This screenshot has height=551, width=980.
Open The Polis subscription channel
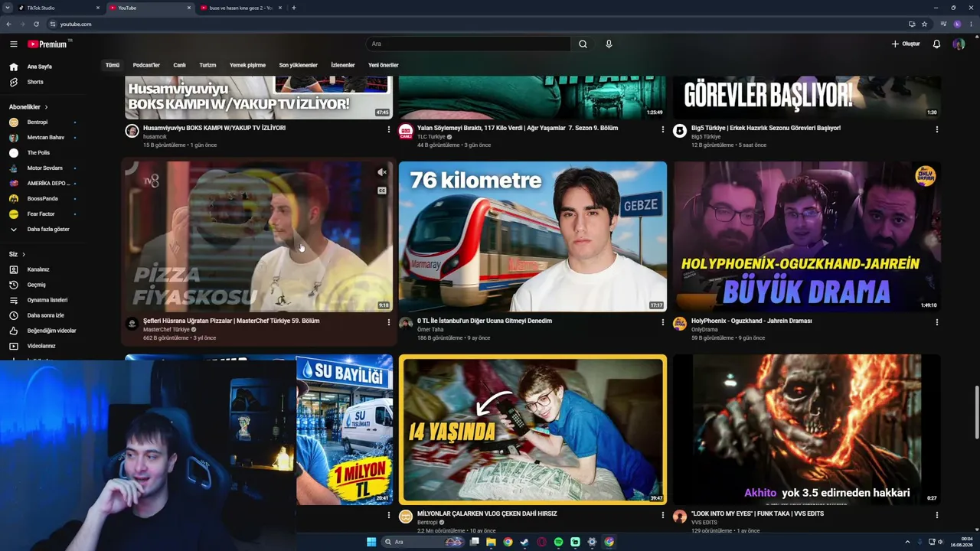pos(38,153)
